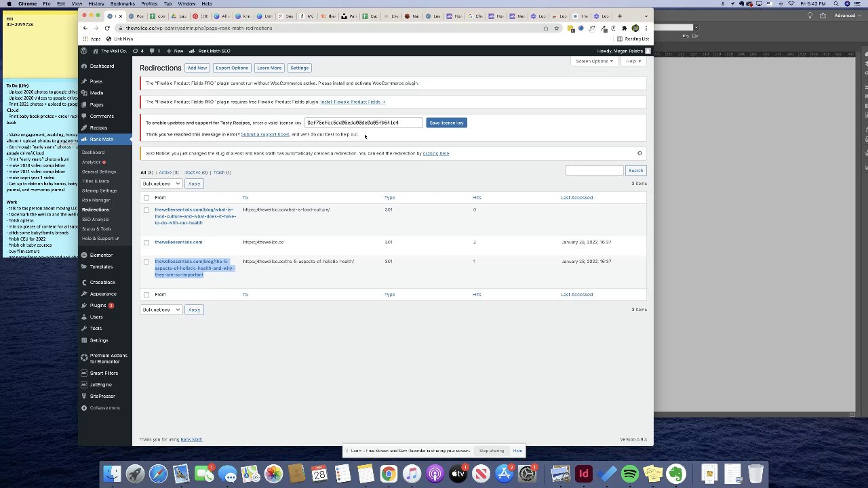
Task: Open JetEngine in the sidebar
Action: coord(101,384)
